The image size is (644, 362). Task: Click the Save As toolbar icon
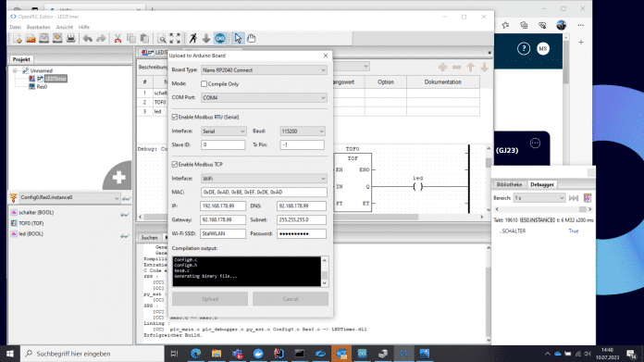pos(57,39)
